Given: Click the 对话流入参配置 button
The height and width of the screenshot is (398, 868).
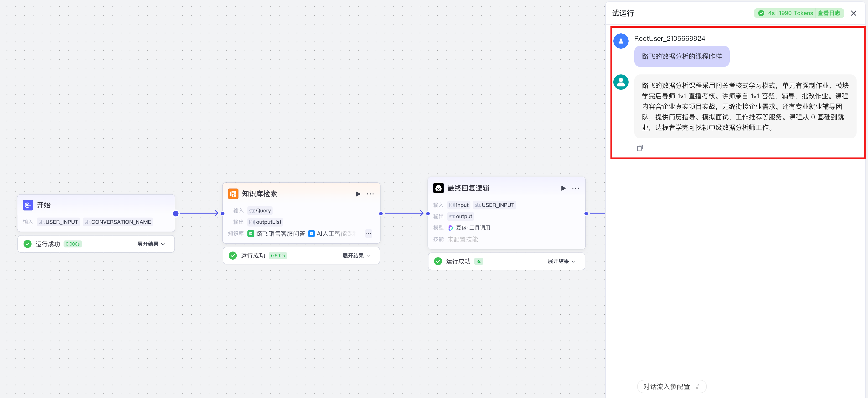Looking at the screenshot, I should 666,387.
